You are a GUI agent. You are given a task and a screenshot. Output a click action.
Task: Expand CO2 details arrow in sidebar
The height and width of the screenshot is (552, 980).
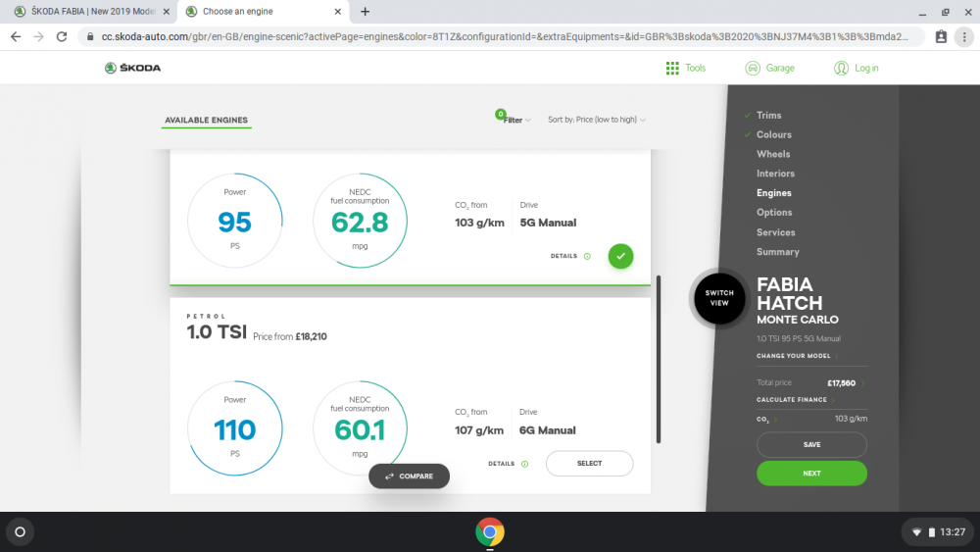[775, 420]
